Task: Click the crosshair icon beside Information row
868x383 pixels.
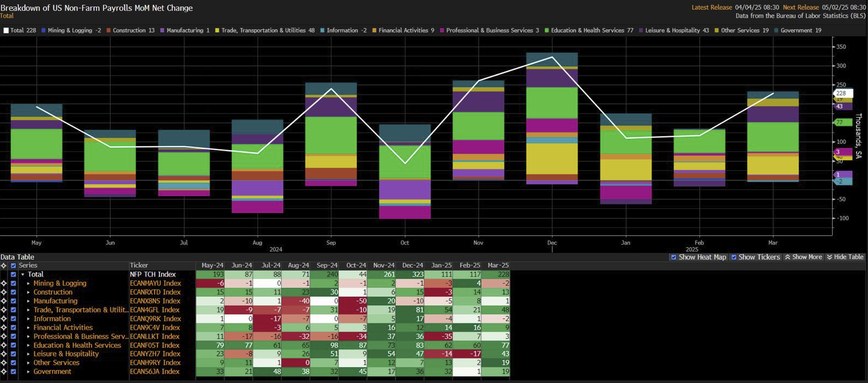Action: coord(4,319)
